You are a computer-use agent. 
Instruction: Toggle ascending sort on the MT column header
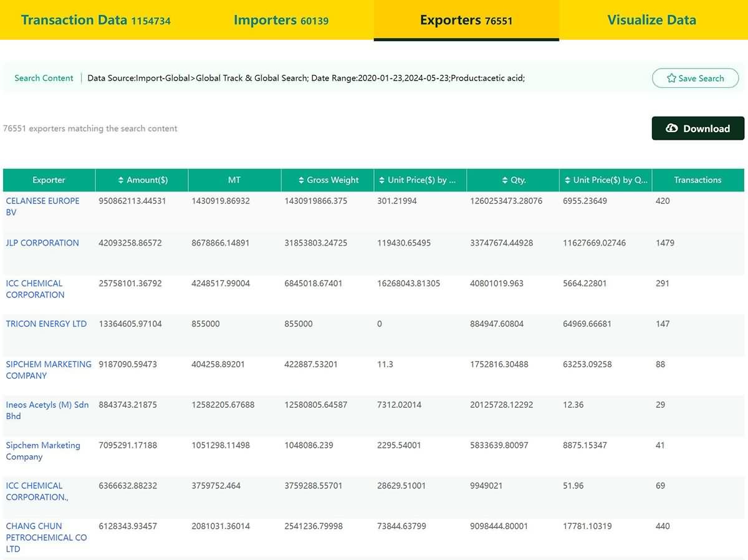click(234, 180)
